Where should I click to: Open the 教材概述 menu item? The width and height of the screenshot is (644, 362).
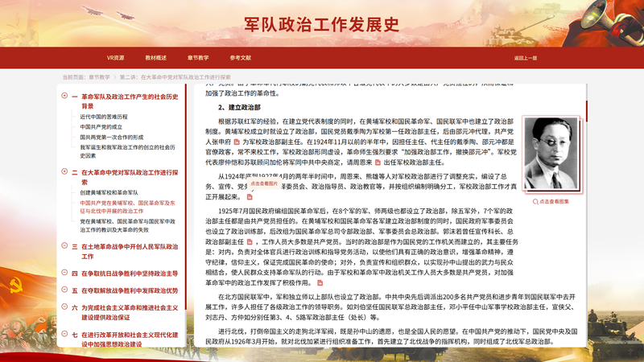pos(155,58)
